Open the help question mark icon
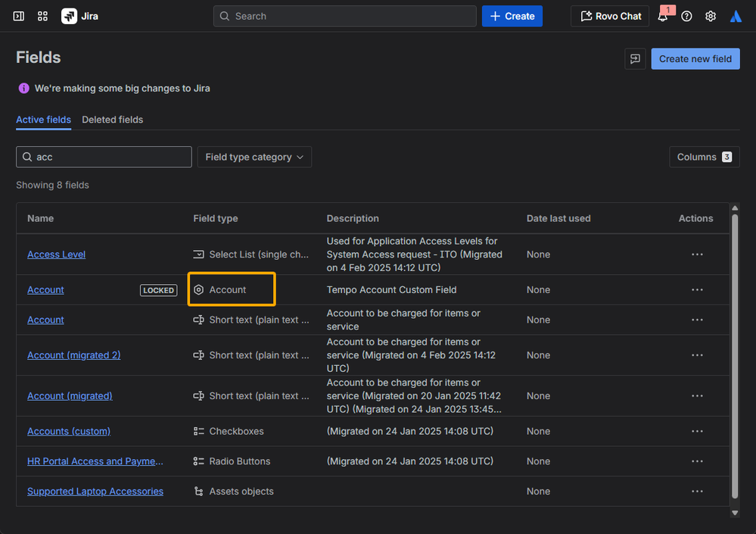 click(686, 16)
